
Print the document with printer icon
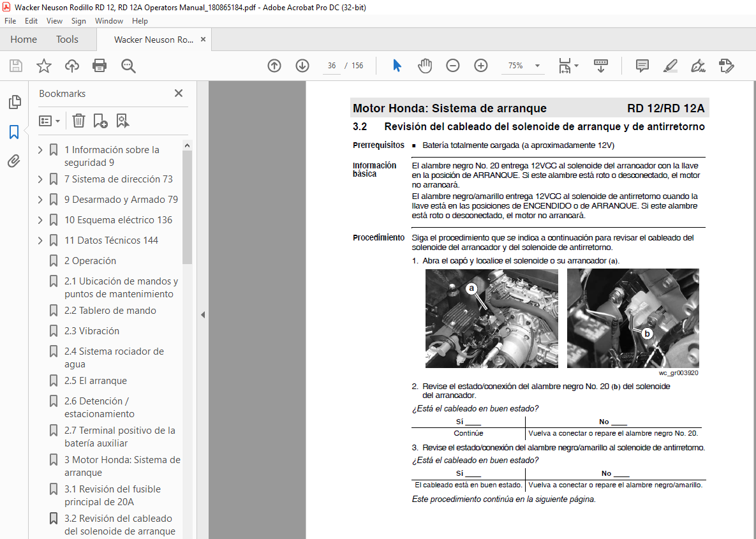100,66
